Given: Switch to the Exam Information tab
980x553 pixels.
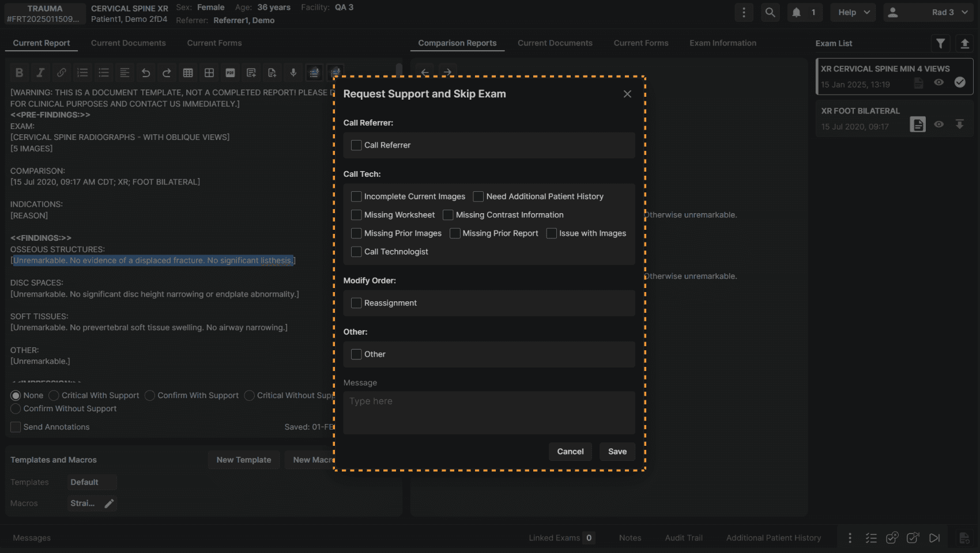Looking at the screenshot, I should click(722, 43).
